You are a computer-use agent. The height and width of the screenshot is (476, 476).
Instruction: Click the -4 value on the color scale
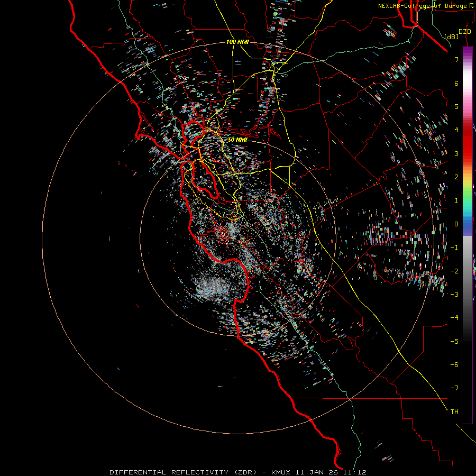(x=454, y=317)
